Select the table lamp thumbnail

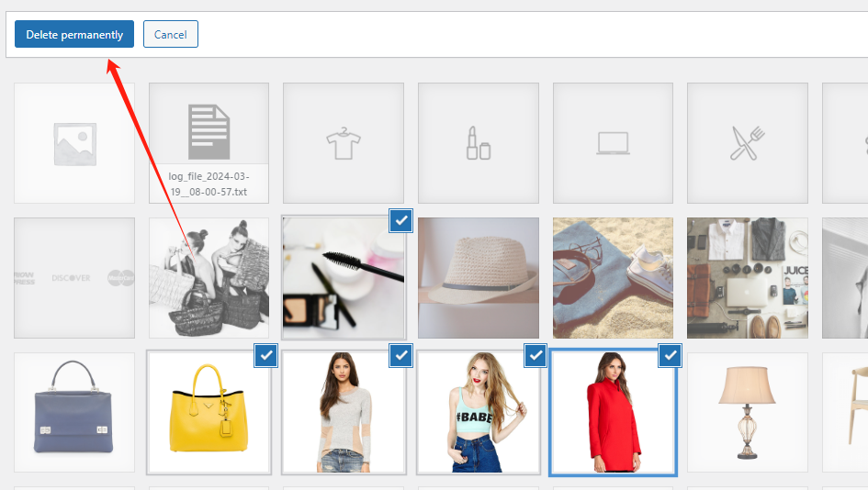pos(747,412)
